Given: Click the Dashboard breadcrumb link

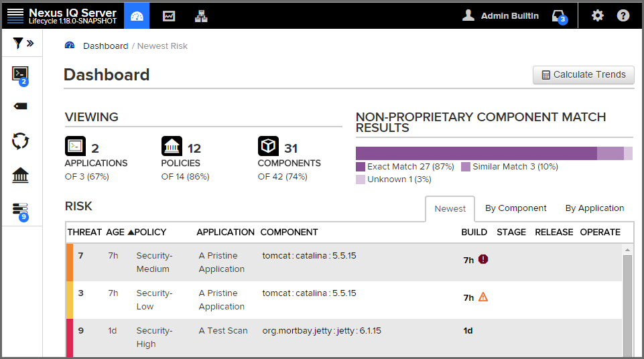Looking at the screenshot, I should pos(106,46).
